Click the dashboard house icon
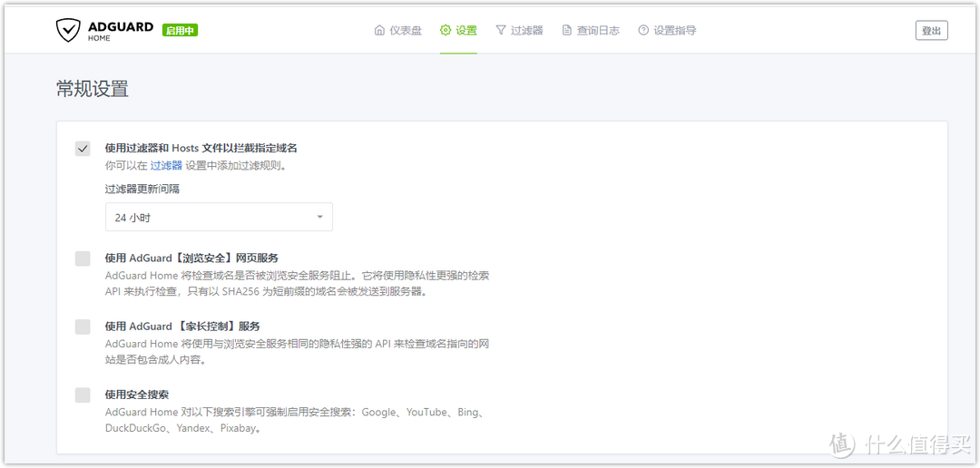Viewport: 980px width, 468px height. [379, 30]
